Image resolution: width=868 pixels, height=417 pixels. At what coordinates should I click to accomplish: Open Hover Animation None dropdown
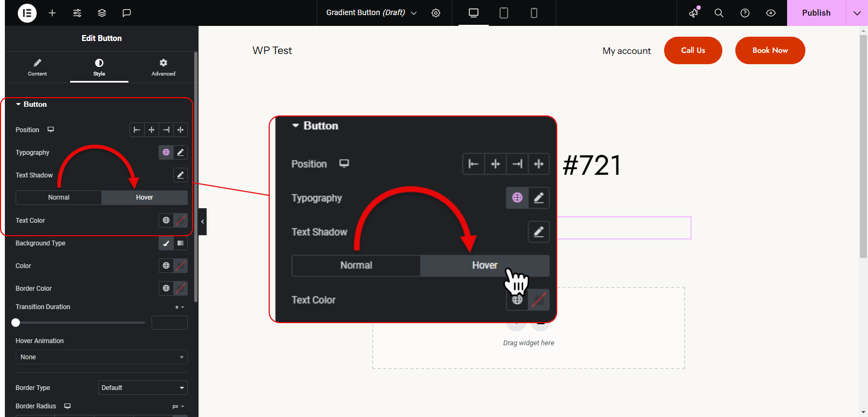point(101,357)
